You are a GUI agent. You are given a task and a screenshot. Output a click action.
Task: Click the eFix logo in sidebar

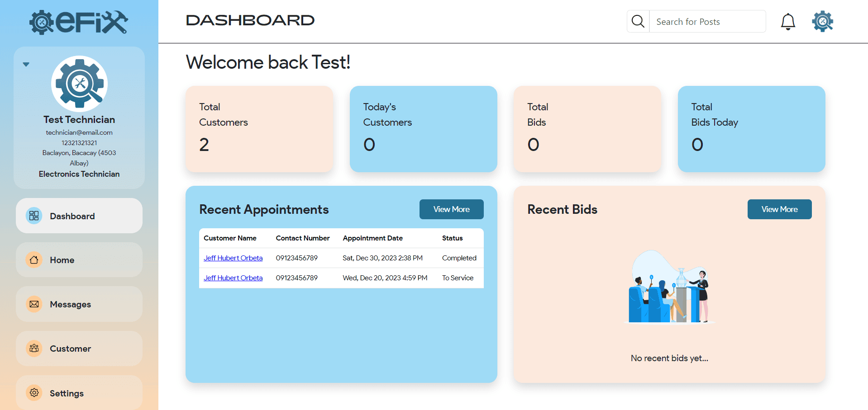pos(79,22)
